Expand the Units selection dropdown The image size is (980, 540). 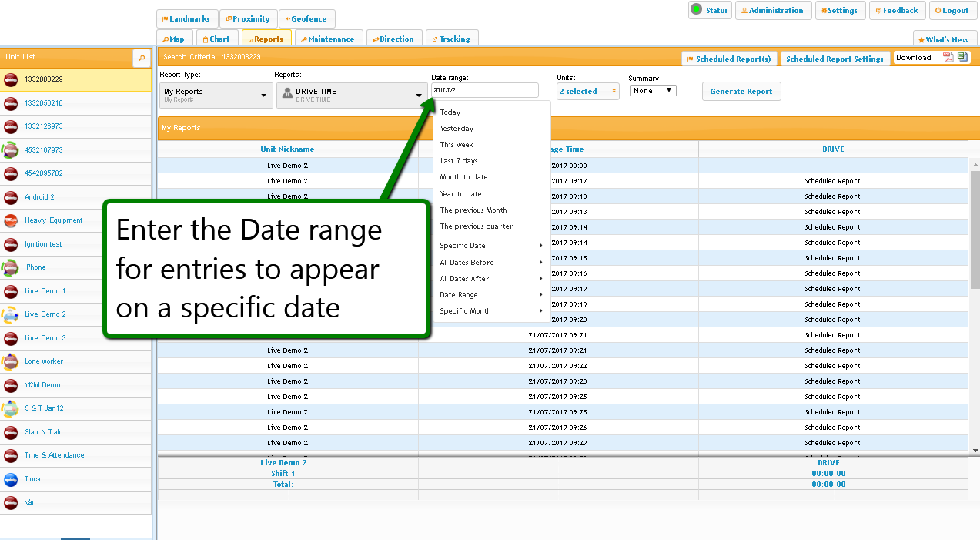(588, 92)
